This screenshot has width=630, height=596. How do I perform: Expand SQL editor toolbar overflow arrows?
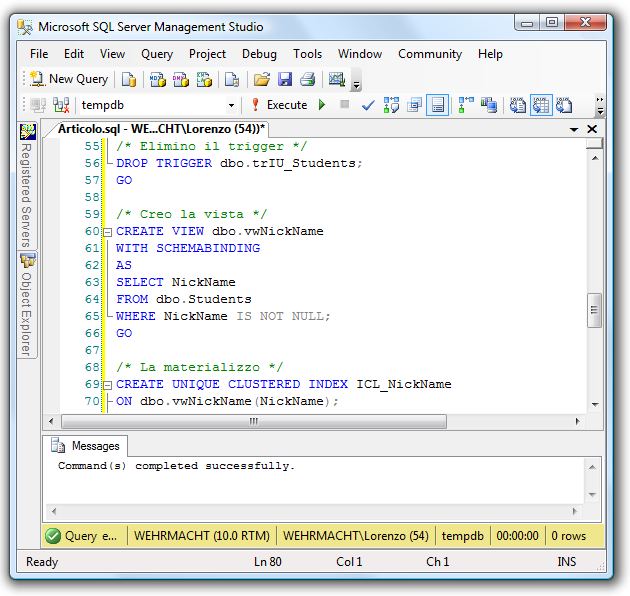coord(600,105)
